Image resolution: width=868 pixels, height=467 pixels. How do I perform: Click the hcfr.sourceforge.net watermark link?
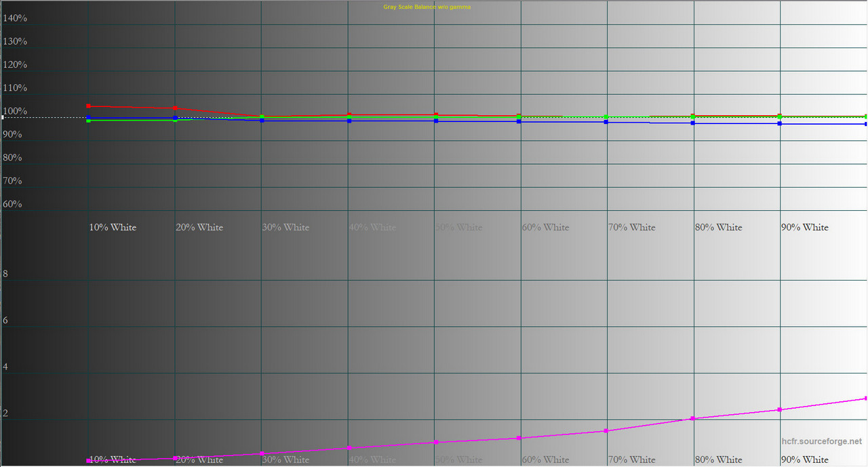(x=822, y=441)
